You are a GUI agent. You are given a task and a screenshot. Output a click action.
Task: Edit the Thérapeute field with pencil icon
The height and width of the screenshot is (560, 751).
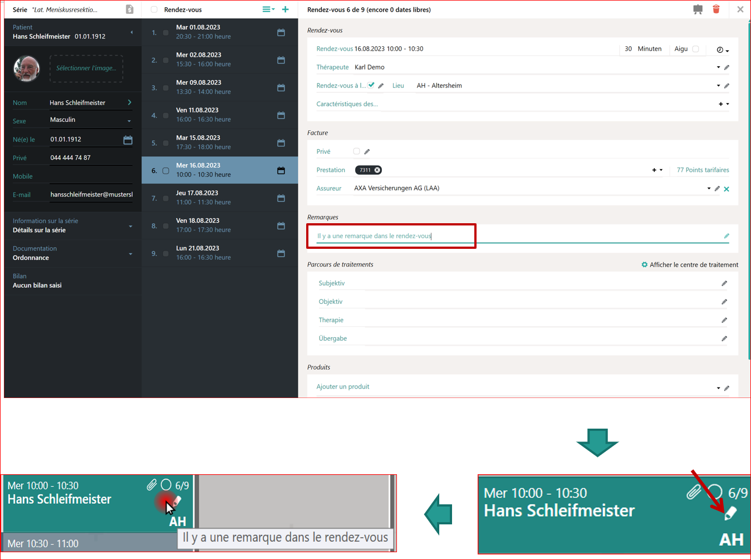click(727, 67)
